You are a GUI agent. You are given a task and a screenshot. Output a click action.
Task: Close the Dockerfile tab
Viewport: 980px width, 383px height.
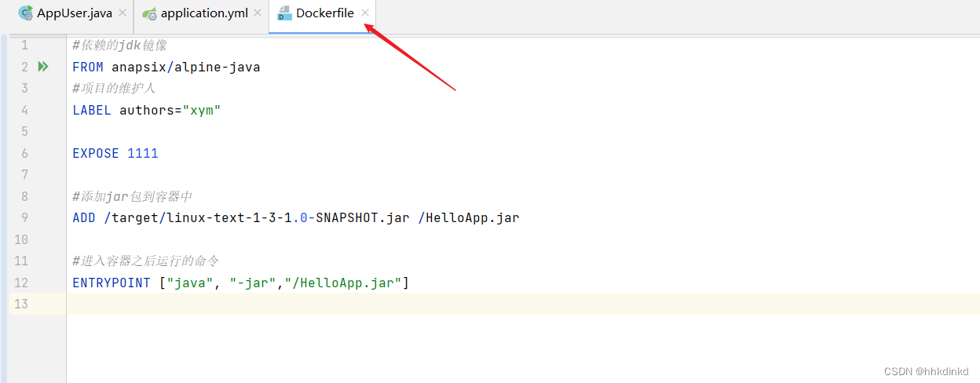coord(365,13)
